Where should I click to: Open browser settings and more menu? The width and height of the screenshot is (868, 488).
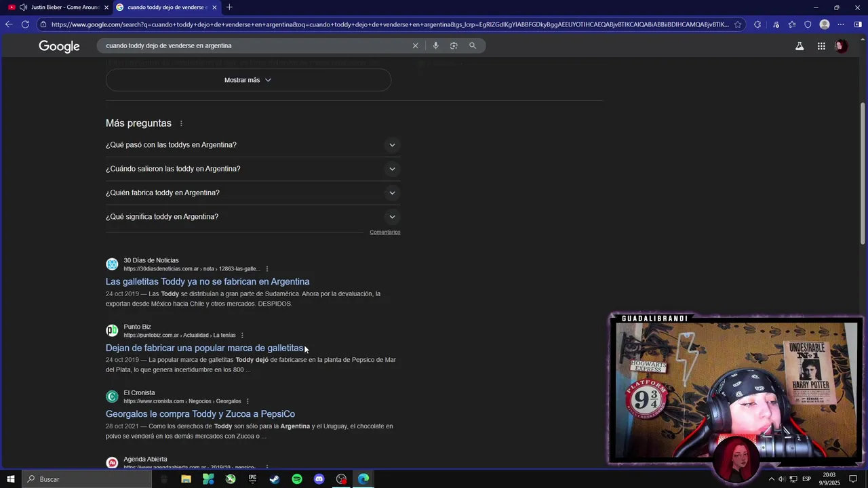(841, 24)
